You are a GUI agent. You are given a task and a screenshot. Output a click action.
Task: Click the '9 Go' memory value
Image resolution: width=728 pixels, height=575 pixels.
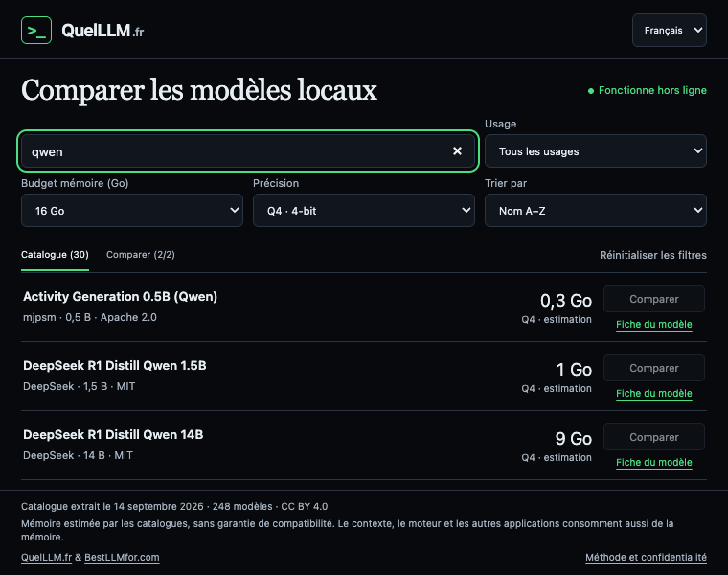click(x=574, y=439)
